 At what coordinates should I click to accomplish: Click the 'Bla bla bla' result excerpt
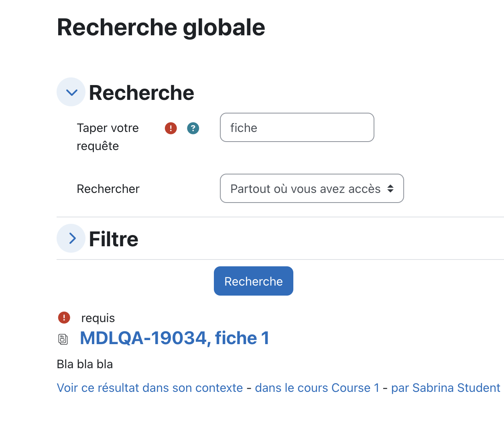(85, 364)
